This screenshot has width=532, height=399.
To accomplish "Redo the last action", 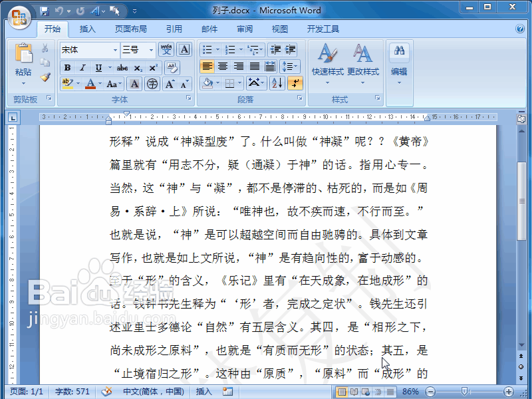I will click(80, 11).
